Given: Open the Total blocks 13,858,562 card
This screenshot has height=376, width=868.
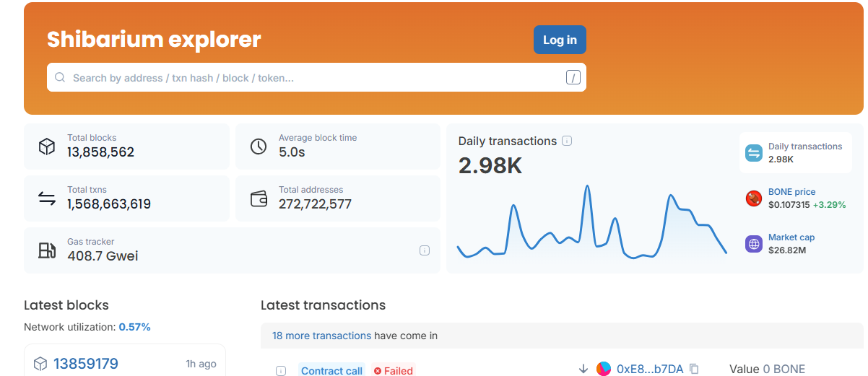Looking at the screenshot, I should point(126,147).
